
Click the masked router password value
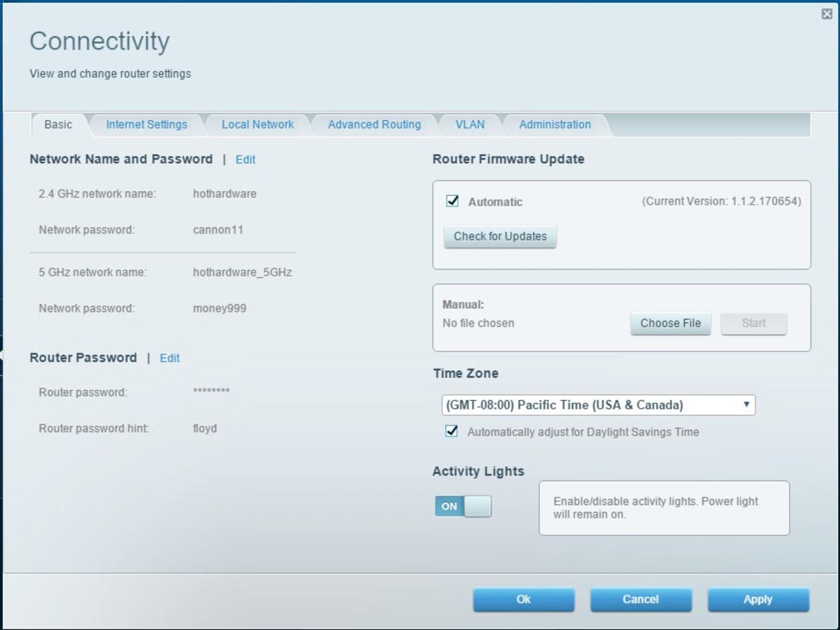[x=211, y=391]
